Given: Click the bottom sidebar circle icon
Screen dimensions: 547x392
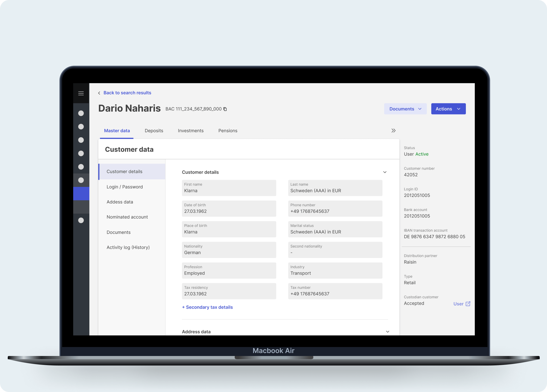Looking at the screenshot, I should point(81,220).
